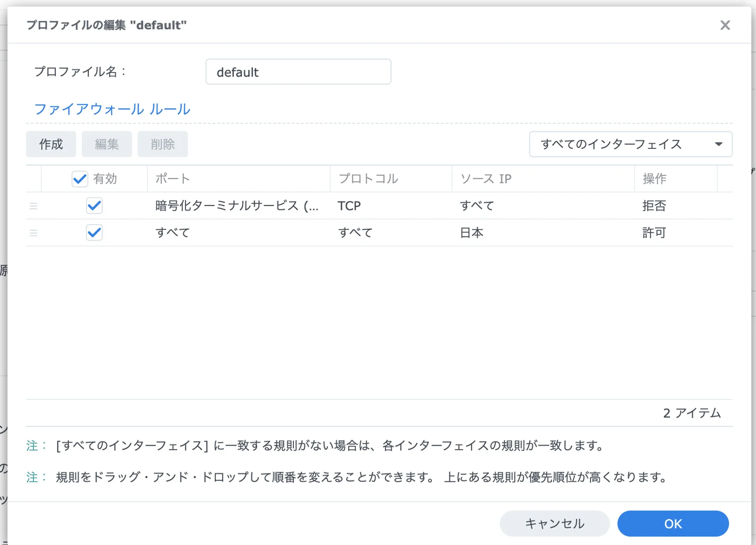Viewport: 756px width, 545px height.
Task: Click すべて in the 日本 rule's port column
Action: click(172, 233)
